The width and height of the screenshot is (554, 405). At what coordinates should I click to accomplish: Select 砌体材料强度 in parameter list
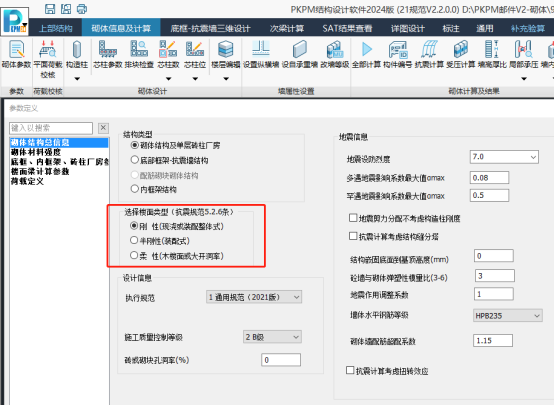36,152
